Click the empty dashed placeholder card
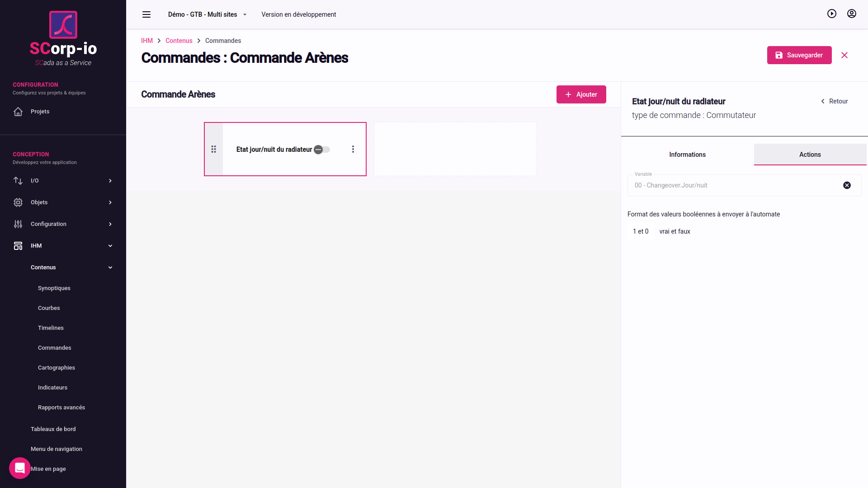The height and width of the screenshot is (488, 868). pos(455,149)
